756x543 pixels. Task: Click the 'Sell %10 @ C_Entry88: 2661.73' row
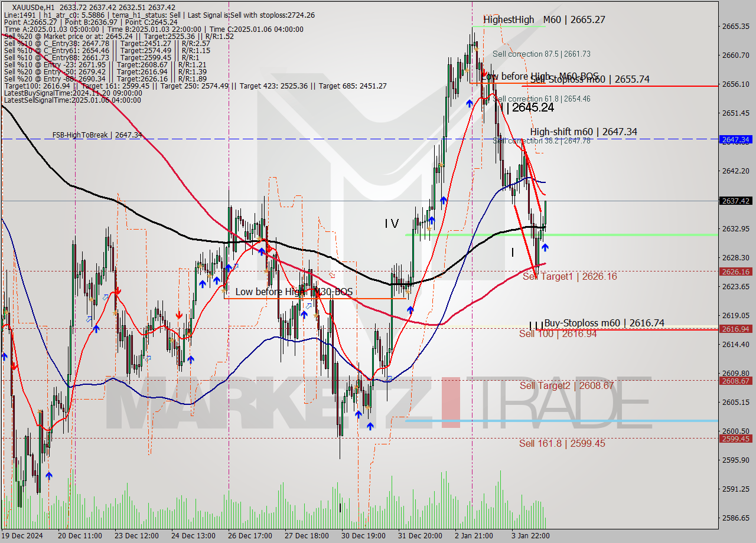[101, 57]
